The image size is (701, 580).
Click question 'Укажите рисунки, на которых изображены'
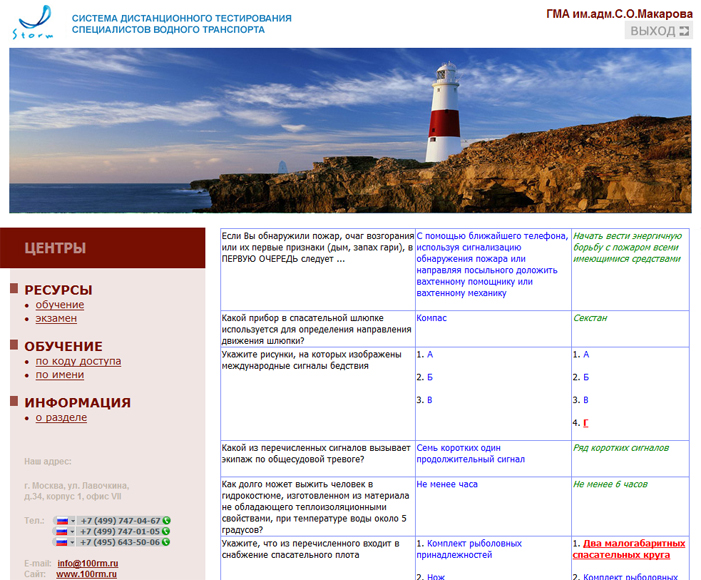coord(312,360)
